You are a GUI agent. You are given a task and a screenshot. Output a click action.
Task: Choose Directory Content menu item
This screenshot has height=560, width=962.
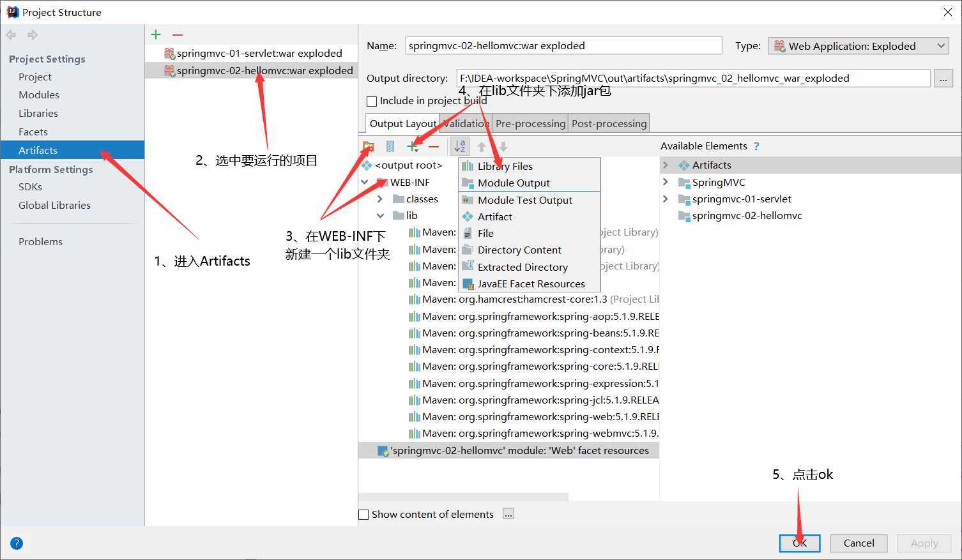click(x=530, y=250)
